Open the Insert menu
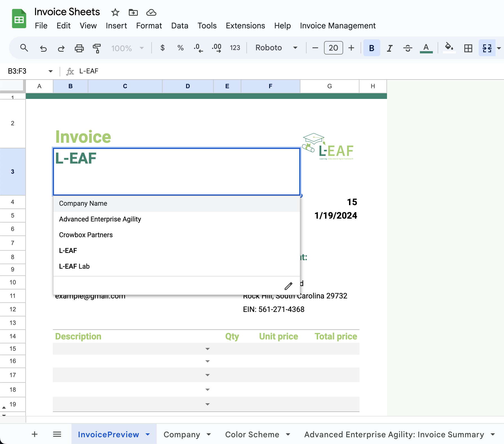 click(116, 26)
